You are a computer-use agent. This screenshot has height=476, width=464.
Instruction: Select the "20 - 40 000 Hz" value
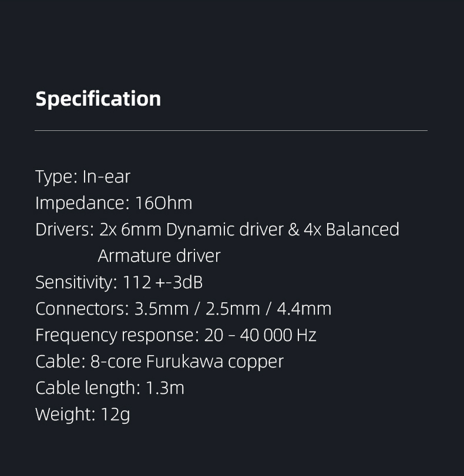(x=260, y=335)
